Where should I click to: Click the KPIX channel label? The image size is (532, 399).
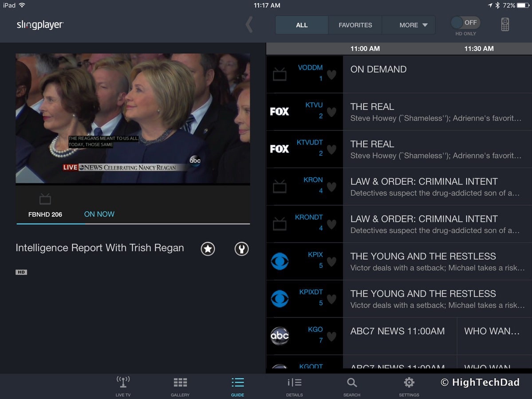click(315, 254)
